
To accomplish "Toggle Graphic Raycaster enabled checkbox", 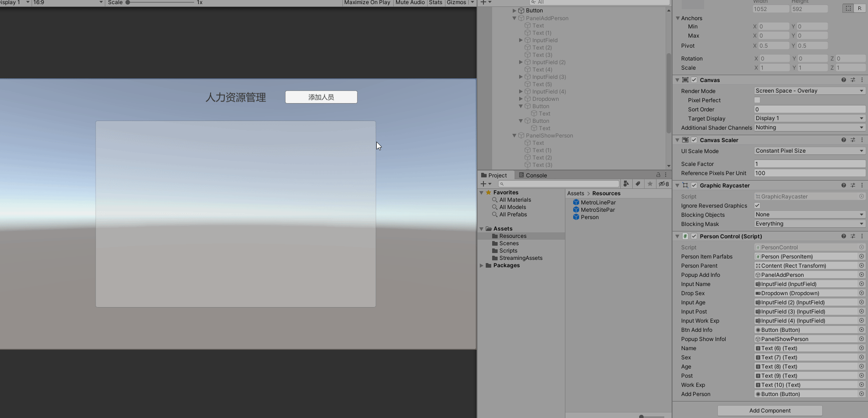I will (x=694, y=185).
